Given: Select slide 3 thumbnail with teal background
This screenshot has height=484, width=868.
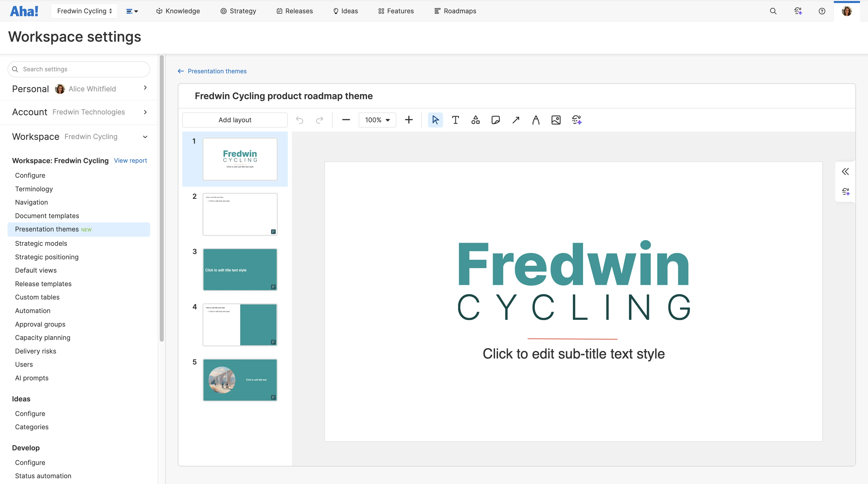Looking at the screenshot, I should 240,269.
